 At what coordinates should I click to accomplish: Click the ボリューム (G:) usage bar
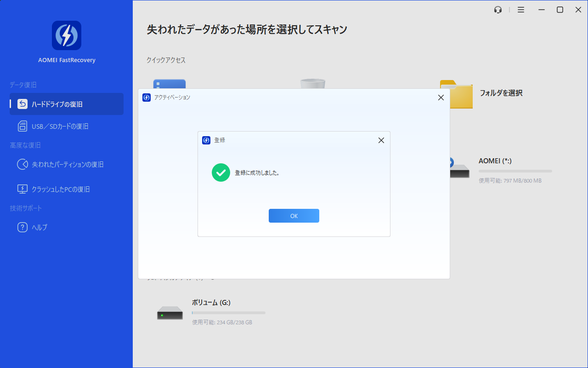229,313
